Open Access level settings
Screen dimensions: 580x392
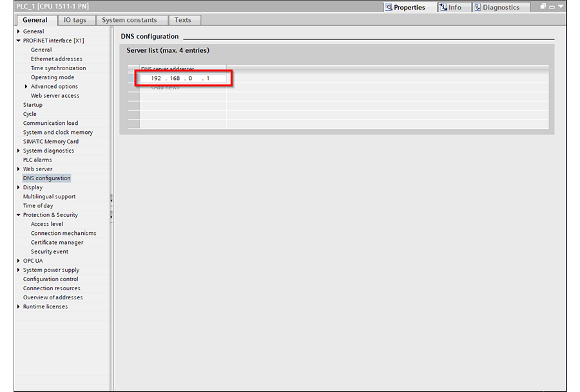(x=47, y=224)
